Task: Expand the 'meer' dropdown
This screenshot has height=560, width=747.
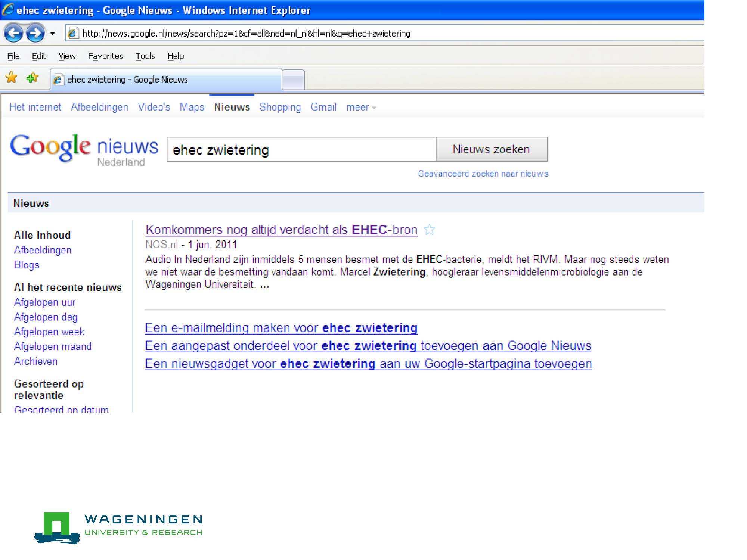Action: (x=361, y=108)
